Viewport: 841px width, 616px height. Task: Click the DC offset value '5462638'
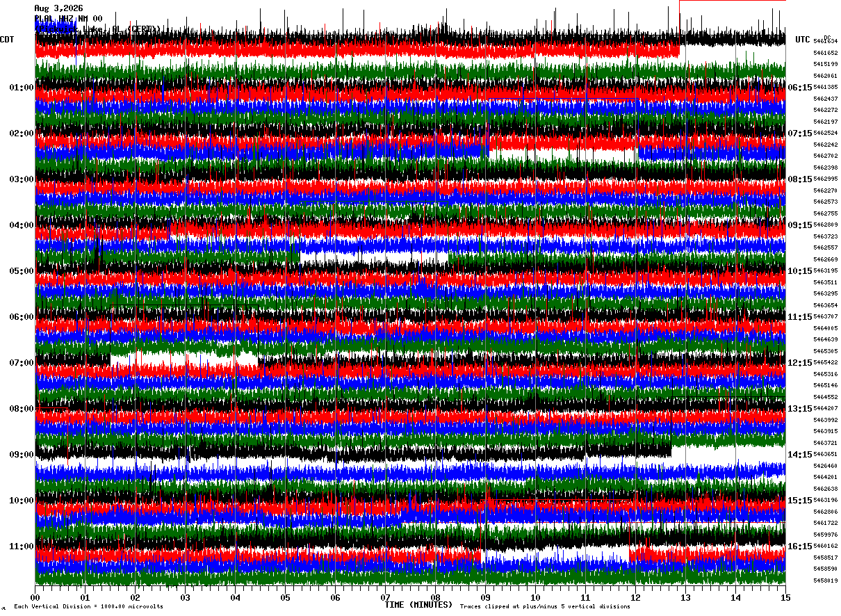pyautogui.click(x=826, y=489)
